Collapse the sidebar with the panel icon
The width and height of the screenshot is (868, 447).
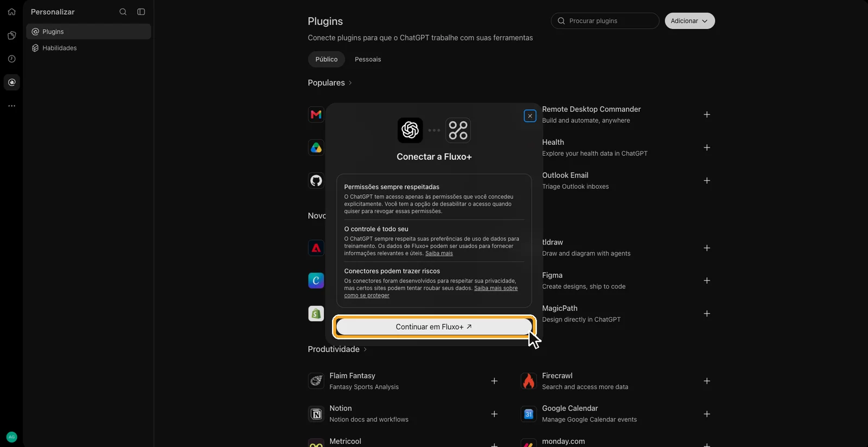pos(141,12)
